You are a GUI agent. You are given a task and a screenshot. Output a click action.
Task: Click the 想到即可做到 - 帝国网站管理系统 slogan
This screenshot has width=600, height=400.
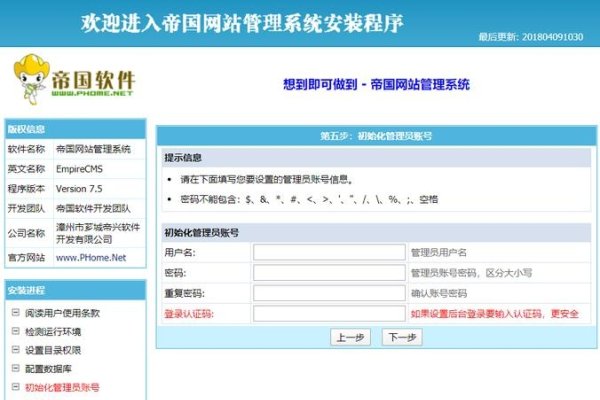point(376,84)
